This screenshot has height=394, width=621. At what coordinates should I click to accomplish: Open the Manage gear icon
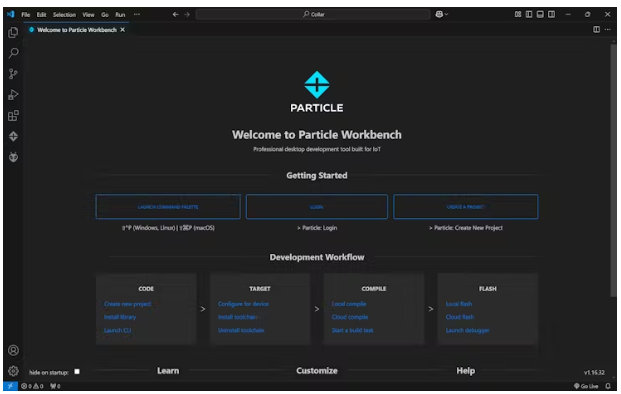(x=13, y=371)
